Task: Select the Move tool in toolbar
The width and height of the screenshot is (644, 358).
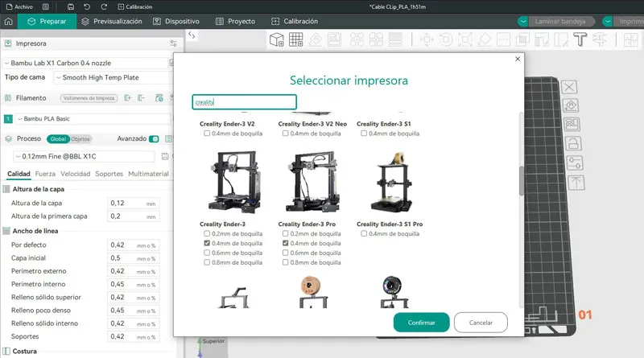Action: [427, 40]
